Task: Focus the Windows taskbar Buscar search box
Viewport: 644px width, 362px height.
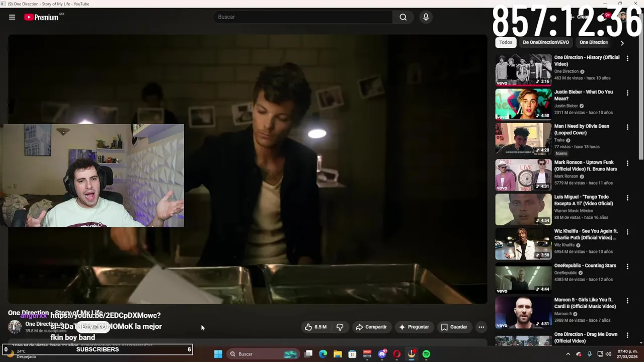Action: pos(263,354)
